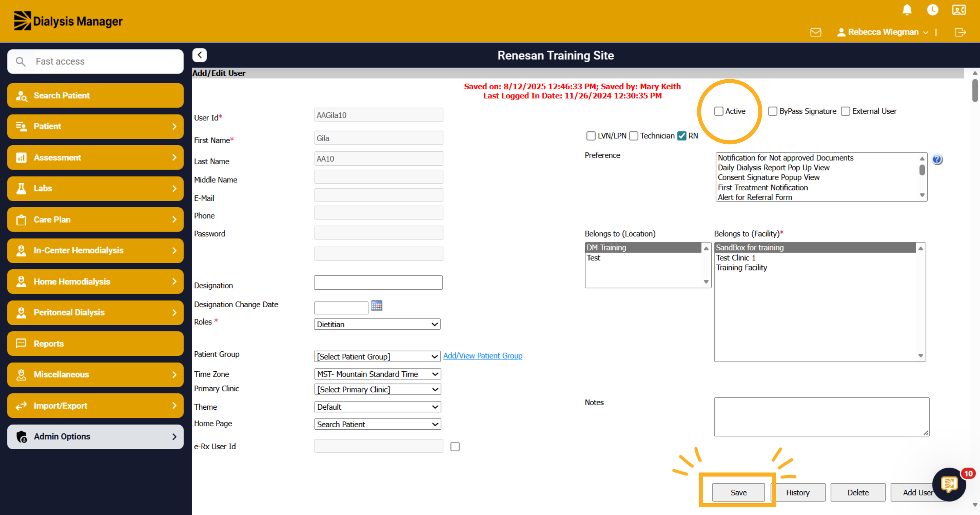Open the contact card icon
The width and height of the screenshot is (980, 515).
(x=959, y=10)
